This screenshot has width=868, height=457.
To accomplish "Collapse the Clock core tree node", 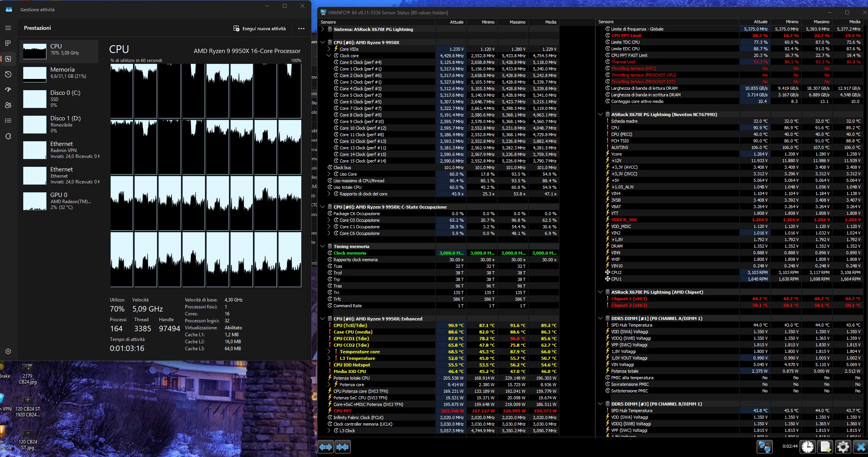I will 329,56.
